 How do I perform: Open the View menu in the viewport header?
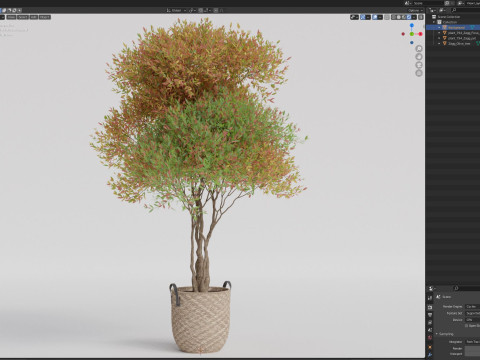click(x=11, y=17)
